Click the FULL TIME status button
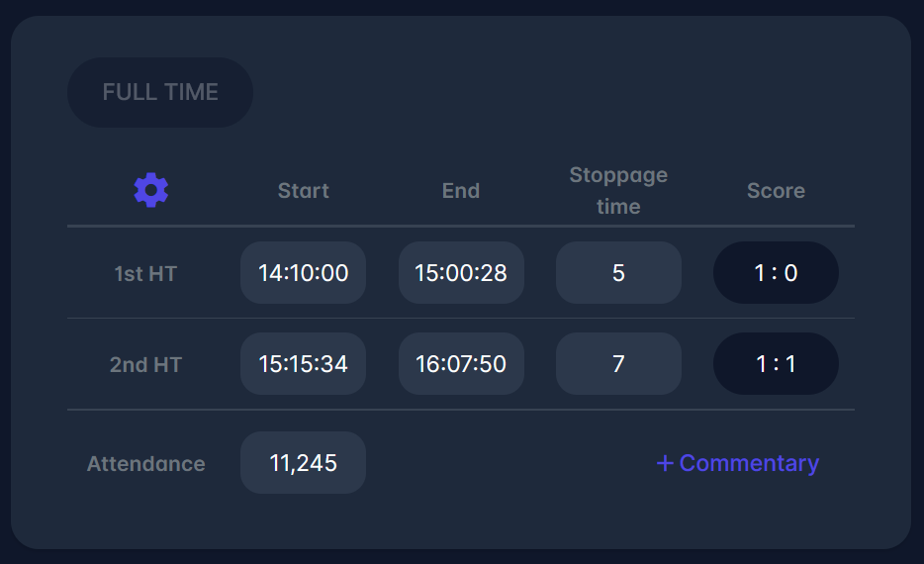This screenshot has height=564, width=924. point(160,92)
